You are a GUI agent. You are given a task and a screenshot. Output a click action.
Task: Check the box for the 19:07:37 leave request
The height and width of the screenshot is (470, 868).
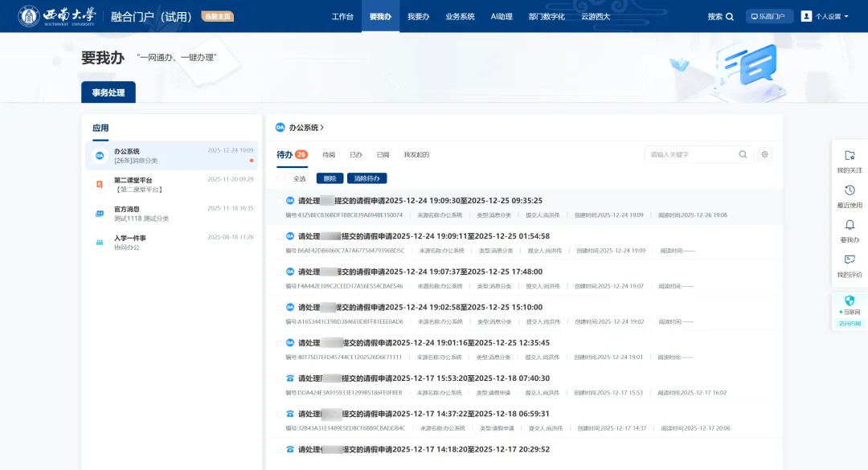click(x=280, y=272)
